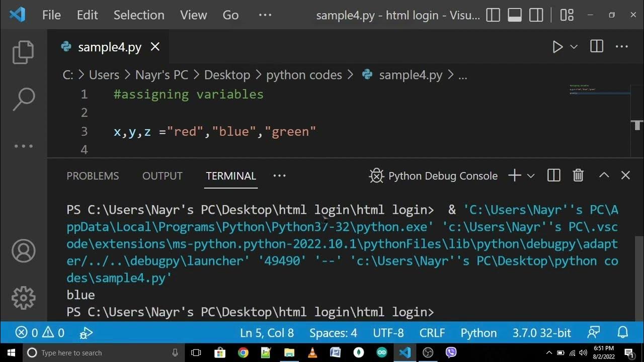Open the Accounts menu icon
The width and height of the screenshot is (644, 362).
[x=23, y=251]
